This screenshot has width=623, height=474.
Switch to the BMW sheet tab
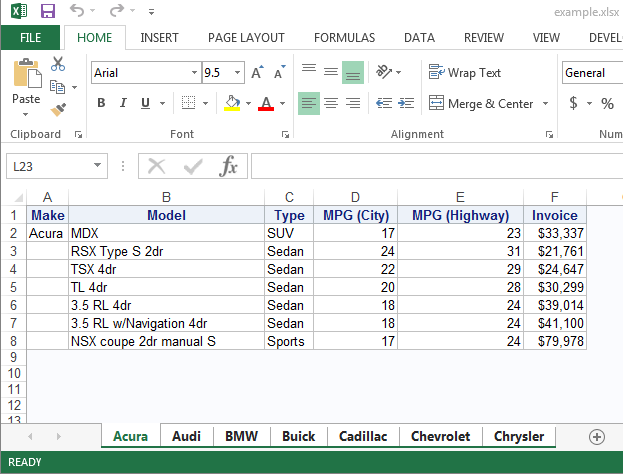241,436
